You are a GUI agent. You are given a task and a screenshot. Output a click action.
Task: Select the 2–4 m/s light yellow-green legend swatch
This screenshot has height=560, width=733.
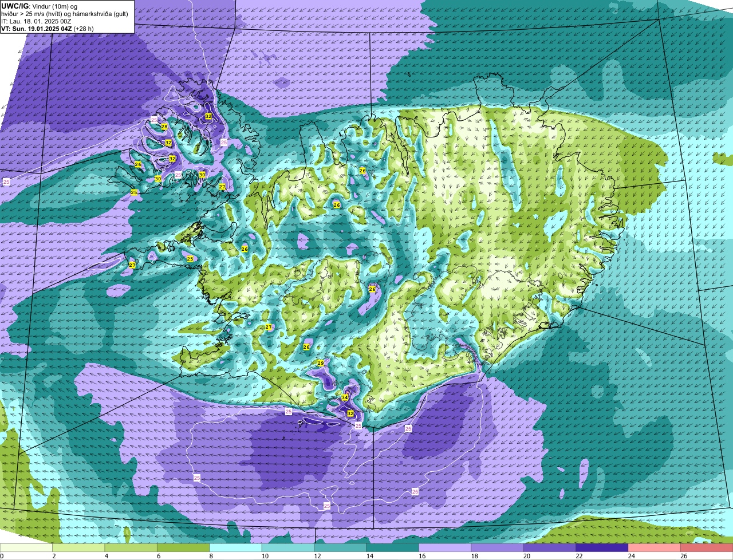(x=78, y=548)
